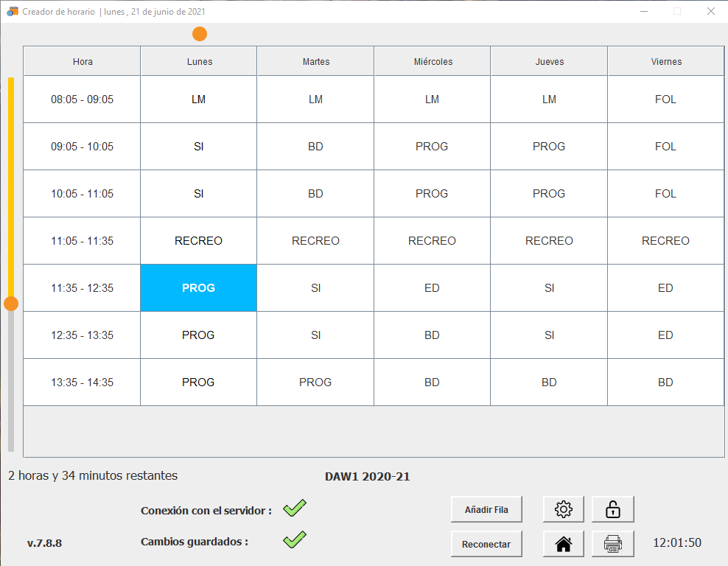The image size is (728, 566).
Task: Close the Creador de horario window
Action: (x=710, y=12)
